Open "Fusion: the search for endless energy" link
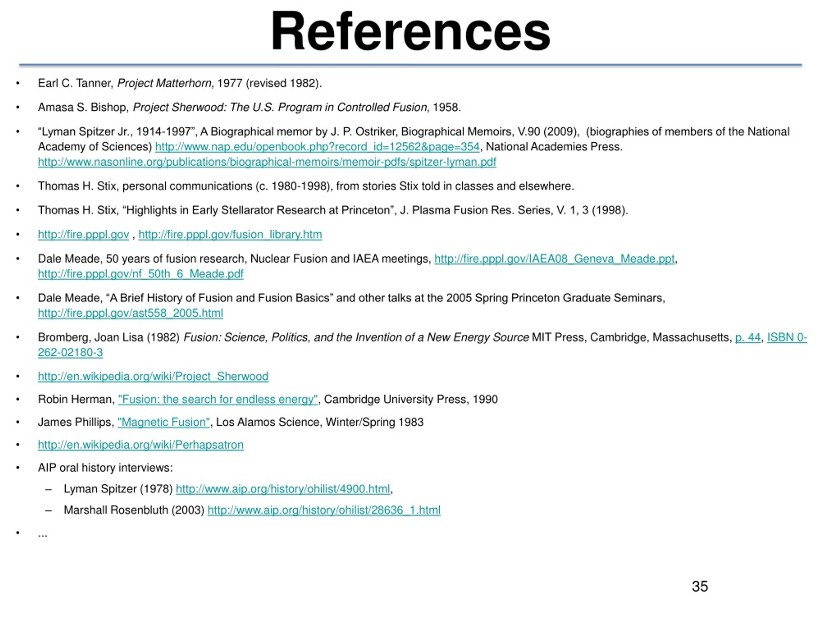This screenshot has height=630, width=840. pyautogui.click(x=218, y=399)
